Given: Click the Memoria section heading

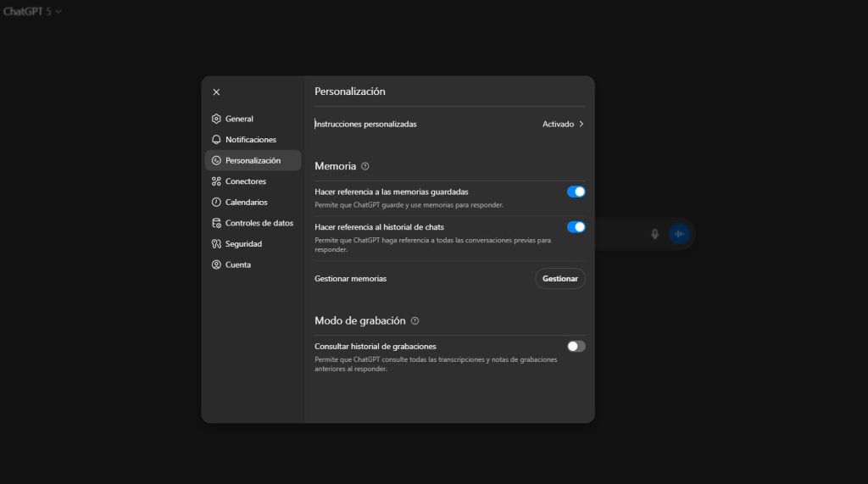Looking at the screenshot, I should tap(335, 166).
